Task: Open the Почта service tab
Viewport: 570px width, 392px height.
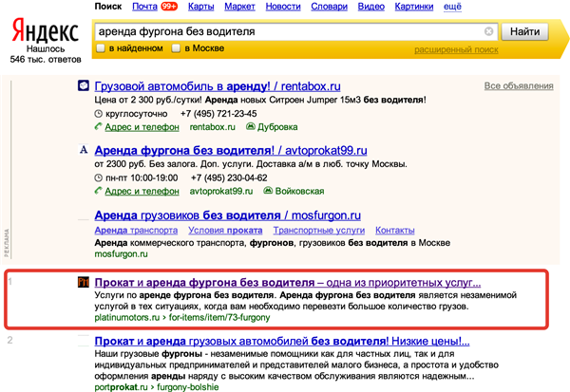Action: coord(144,7)
